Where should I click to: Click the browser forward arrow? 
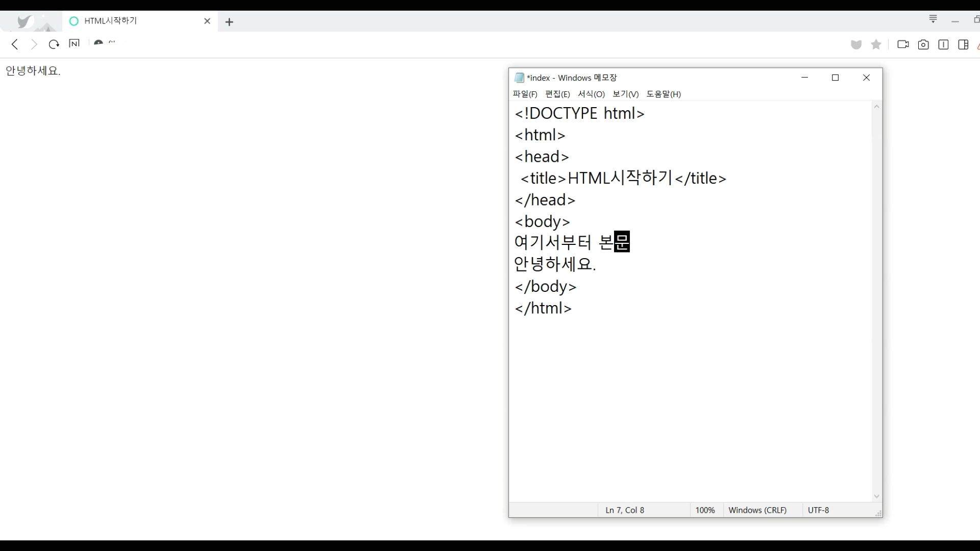pyautogui.click(x=34, y=44)
